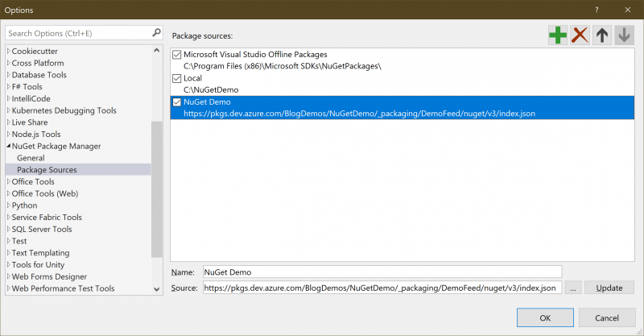Click the Update button
644x336 pixels.
(x=609, y=288)
